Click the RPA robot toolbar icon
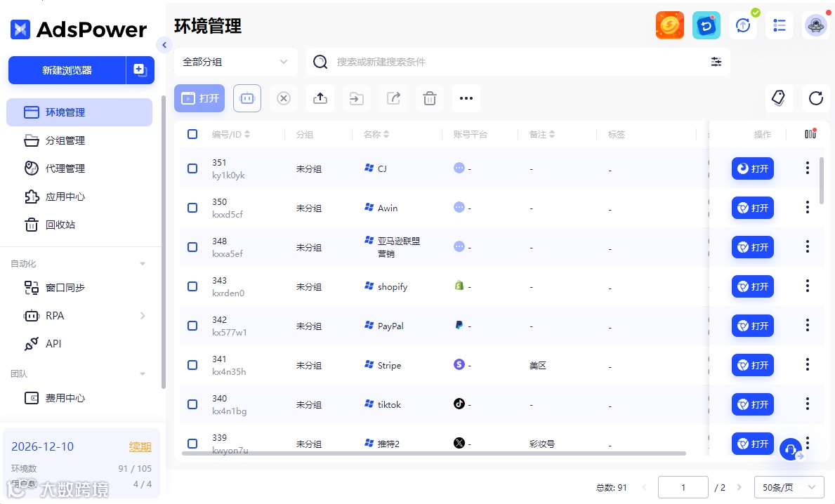835x504 pixels. (247, 98)
